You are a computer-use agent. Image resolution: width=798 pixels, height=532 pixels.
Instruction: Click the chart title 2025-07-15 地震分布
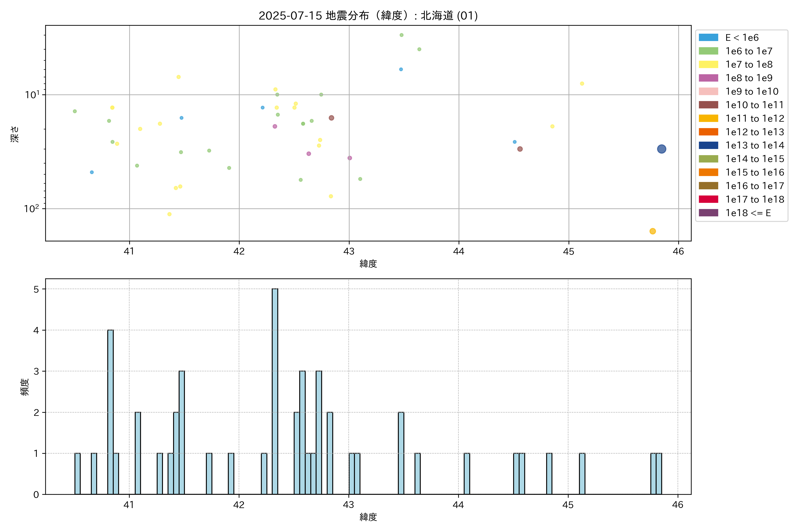click(368, 16)
